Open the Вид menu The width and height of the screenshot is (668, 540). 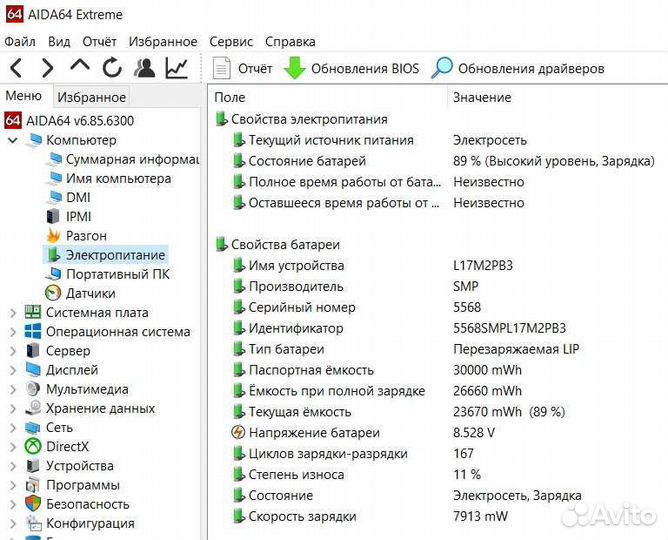(59, 42)
